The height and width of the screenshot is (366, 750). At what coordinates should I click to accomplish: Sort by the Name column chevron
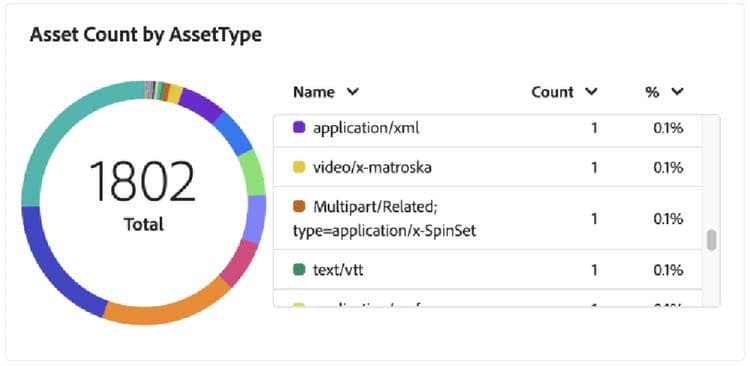[x=353, y=91]
